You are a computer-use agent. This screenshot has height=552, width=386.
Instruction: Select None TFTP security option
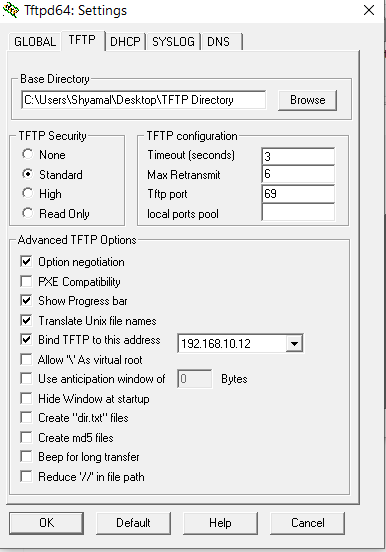[x=27, y=154]
